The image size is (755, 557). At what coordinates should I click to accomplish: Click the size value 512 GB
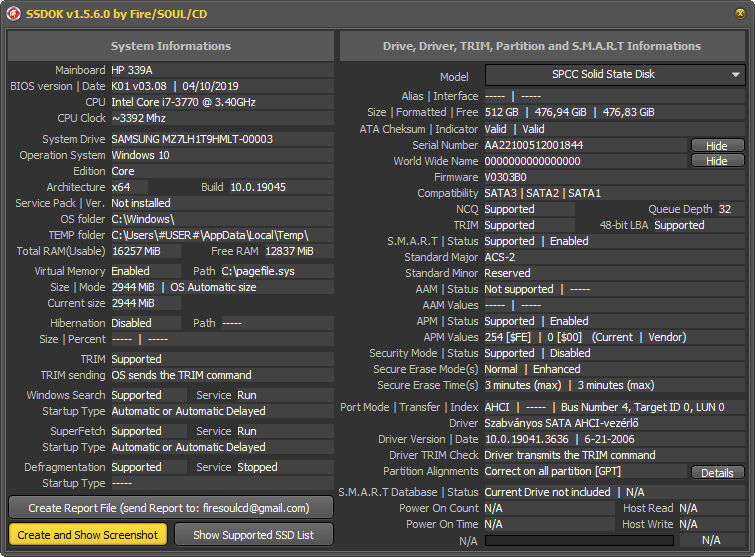pyautogui.click(x=502, y=112)
